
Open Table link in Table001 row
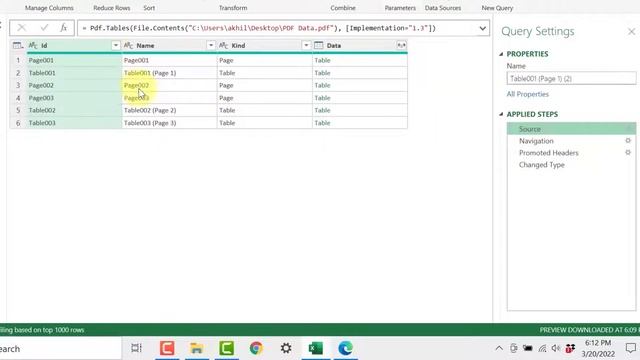pos(322,73)
